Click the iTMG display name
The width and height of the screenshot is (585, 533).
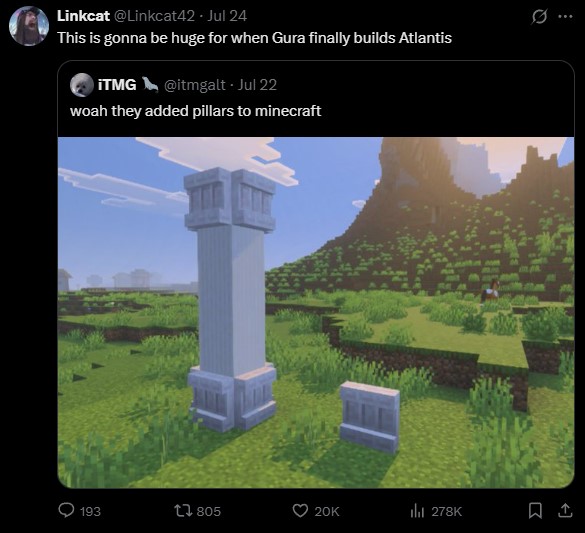pyautogui.click(x=117, y=85)
